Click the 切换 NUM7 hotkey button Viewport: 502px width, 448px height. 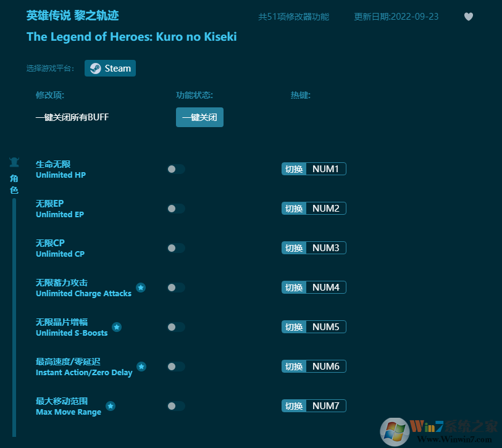313,405
